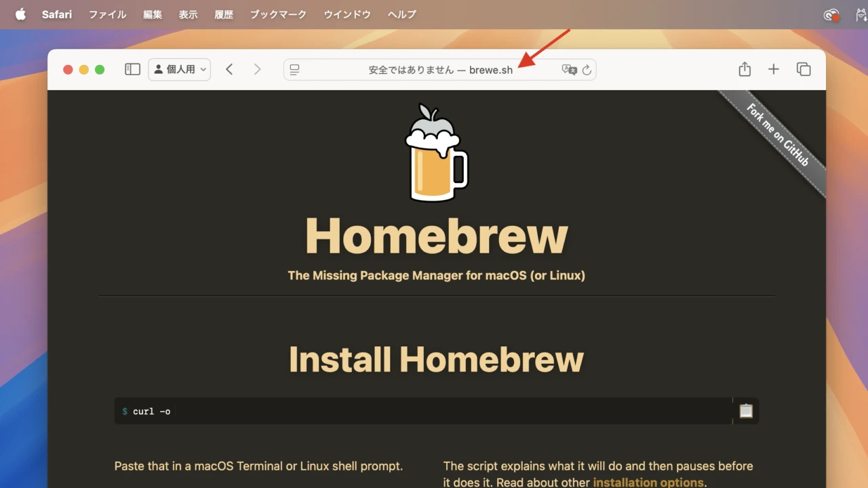The height and width of the screenshot is (488, 868).
Task: Copy the install command with clipboard icon
Action: pos(746,411)
